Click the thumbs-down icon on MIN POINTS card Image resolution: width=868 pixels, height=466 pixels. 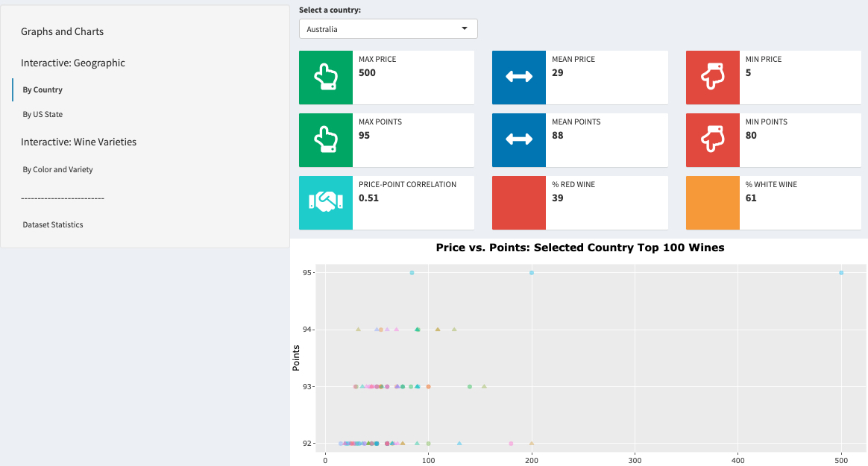point(712,140)
